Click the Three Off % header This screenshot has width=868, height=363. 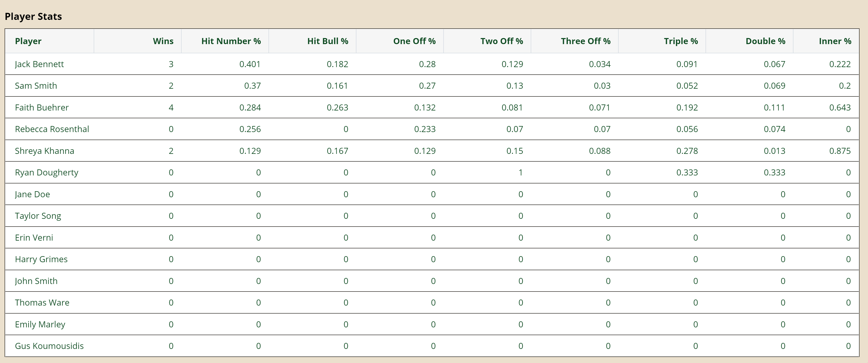[585, 41]
